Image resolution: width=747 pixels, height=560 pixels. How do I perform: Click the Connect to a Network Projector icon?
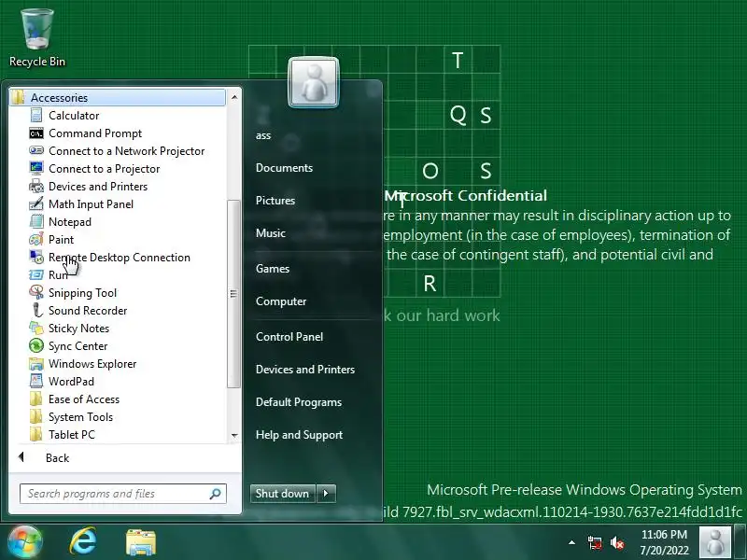click(x=36, y=150)
